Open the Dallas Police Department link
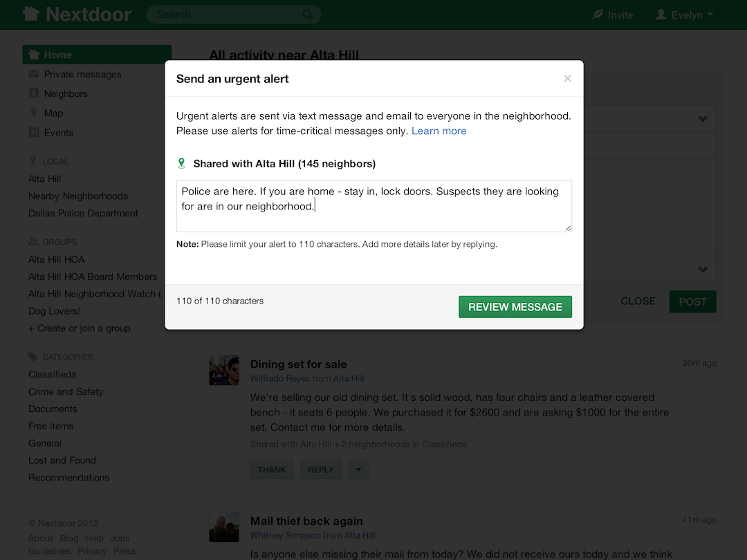This screenshot has width=747, height=560. [83, 213]
